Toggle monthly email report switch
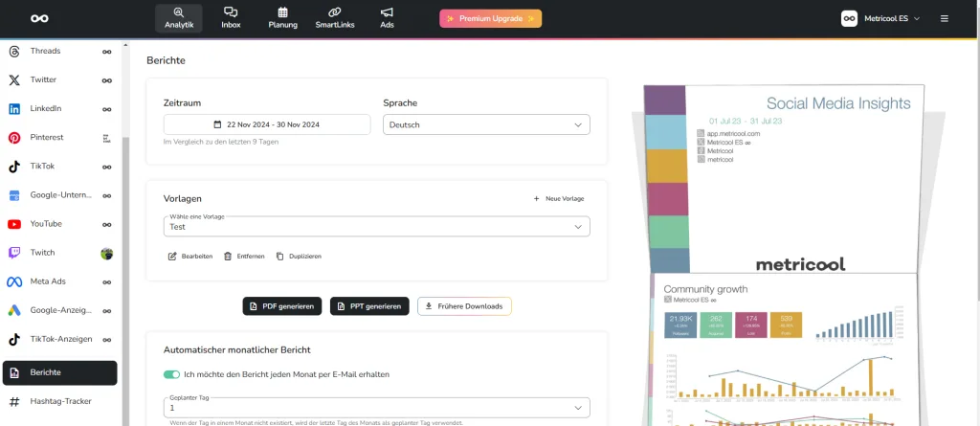The height and width of the screenshot is (426, 980). [x=172, y=374]
